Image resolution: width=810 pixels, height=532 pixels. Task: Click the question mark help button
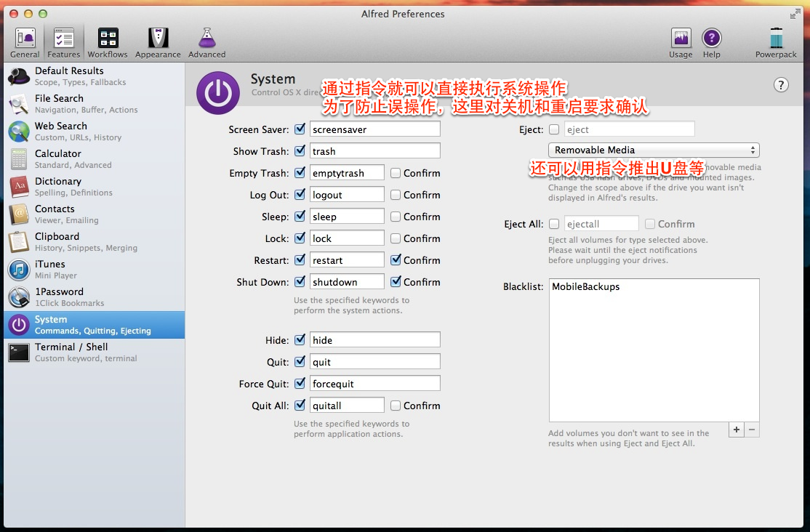(781, 85)
